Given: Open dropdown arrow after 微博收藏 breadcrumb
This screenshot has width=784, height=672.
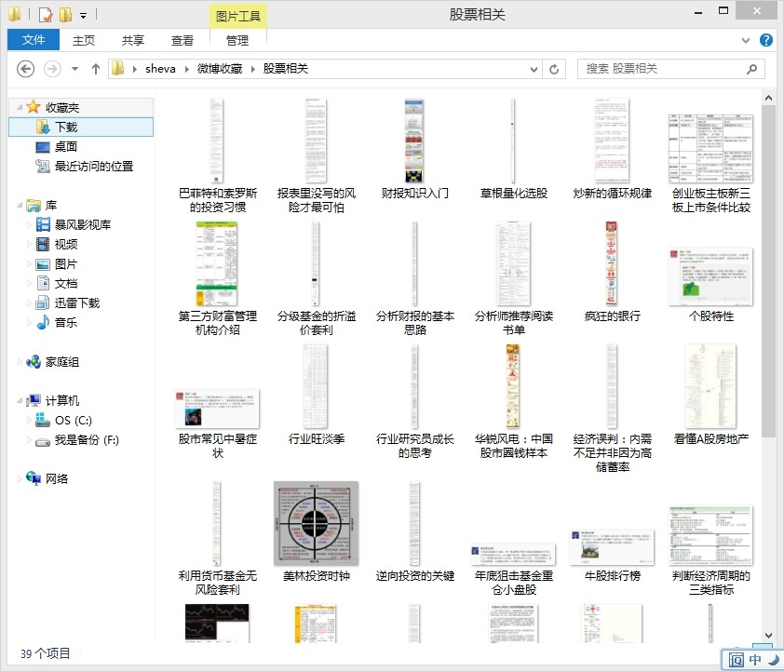Looking at the screenshot, I should (253, 69).
